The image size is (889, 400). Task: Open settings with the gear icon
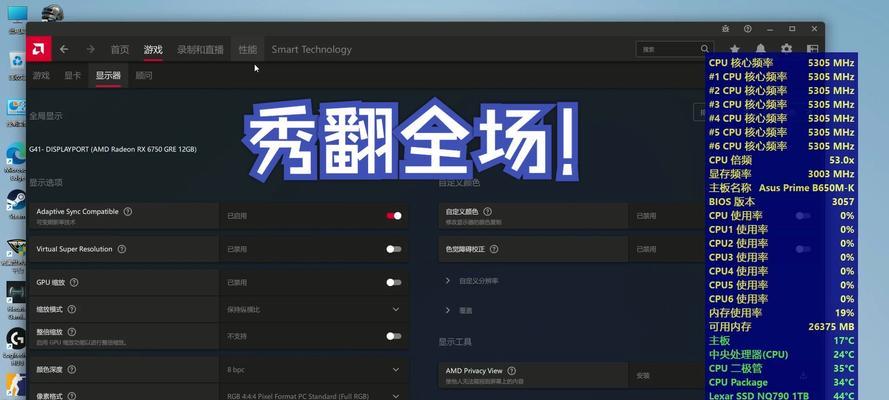pyautogui.click(x=786, y=49)
